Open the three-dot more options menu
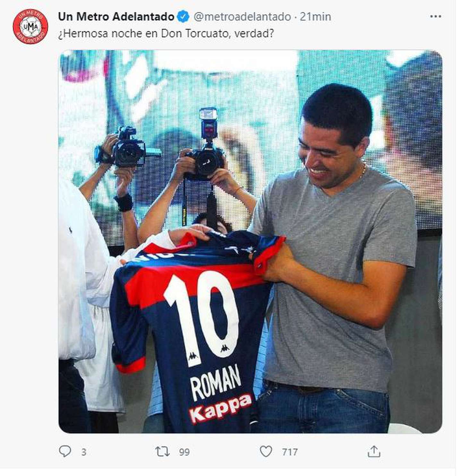This screenshot has width=462, height=476. tap(436, 16)
